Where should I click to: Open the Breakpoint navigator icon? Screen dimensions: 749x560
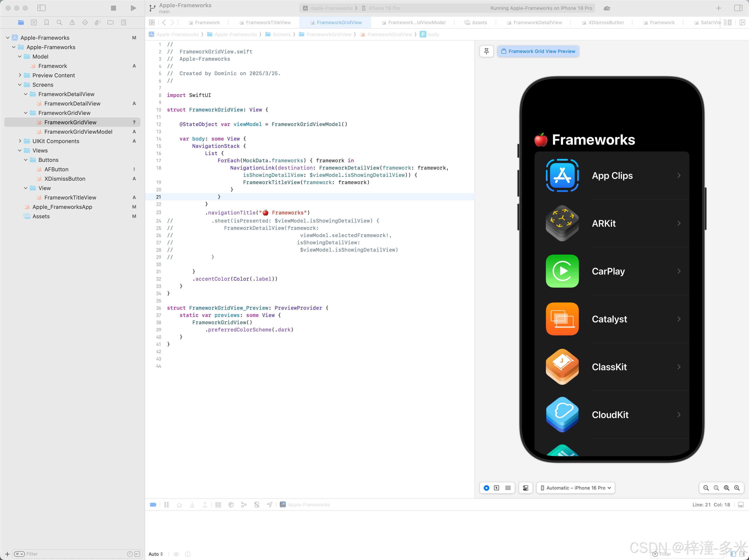pyautogui.click(x=110, y=23)
